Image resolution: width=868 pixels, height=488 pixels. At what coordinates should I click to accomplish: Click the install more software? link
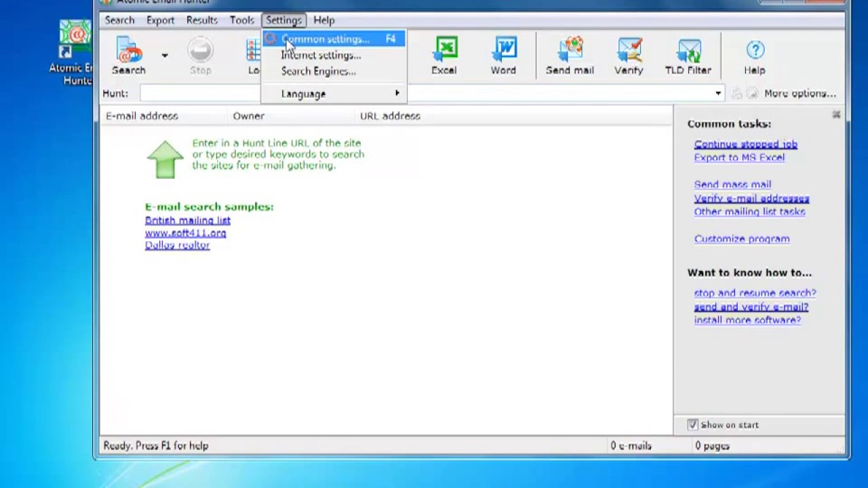coord(747,320)
